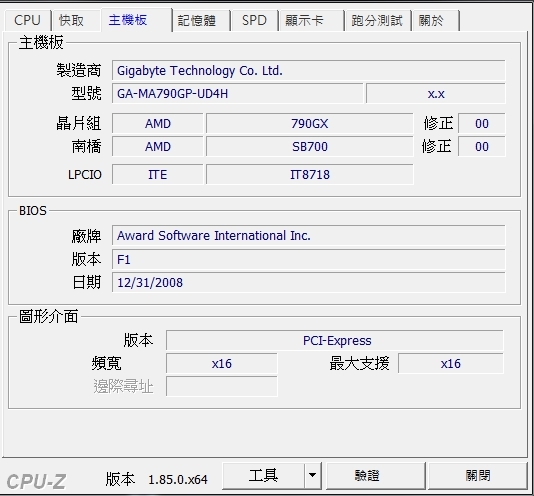
Task: Switch to the SPD tab
Action: click(x=254, y=20)
